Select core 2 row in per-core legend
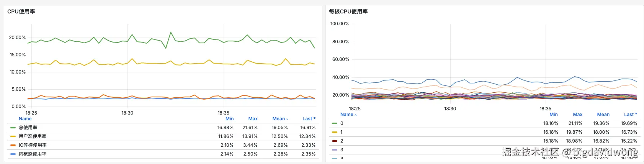This screenshot has height=164, width=644. (x=342, y=141)
